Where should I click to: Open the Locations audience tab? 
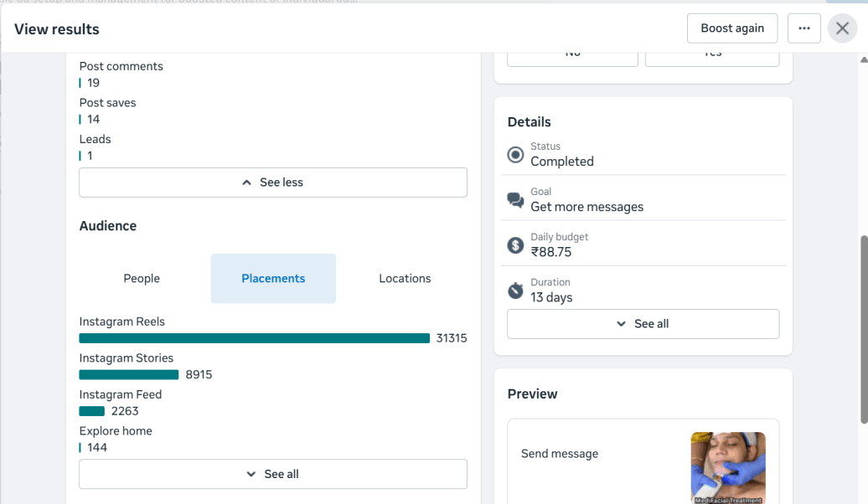click(405, 278)
